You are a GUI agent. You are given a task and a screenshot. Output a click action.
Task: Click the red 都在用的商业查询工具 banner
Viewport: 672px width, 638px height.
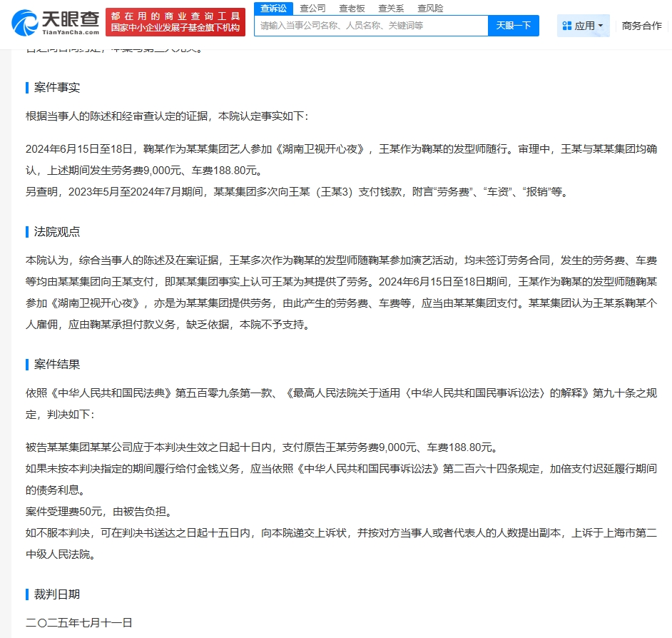pyautogui.click(x=175, y=22)
